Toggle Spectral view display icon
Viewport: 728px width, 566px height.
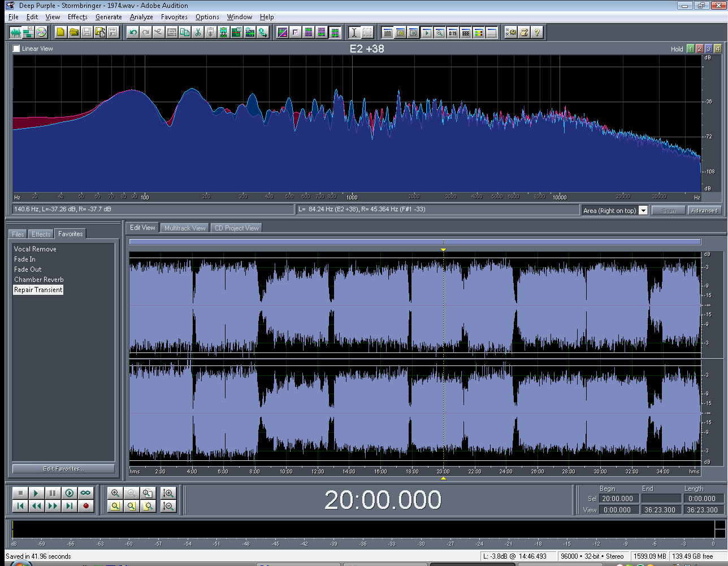(283, 32)
